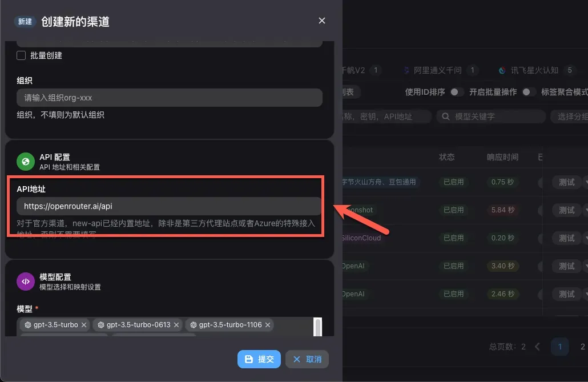Remove the gpt-3.5-turbo model tag
This screenshot has width=588, height=382.
[84, 325]
